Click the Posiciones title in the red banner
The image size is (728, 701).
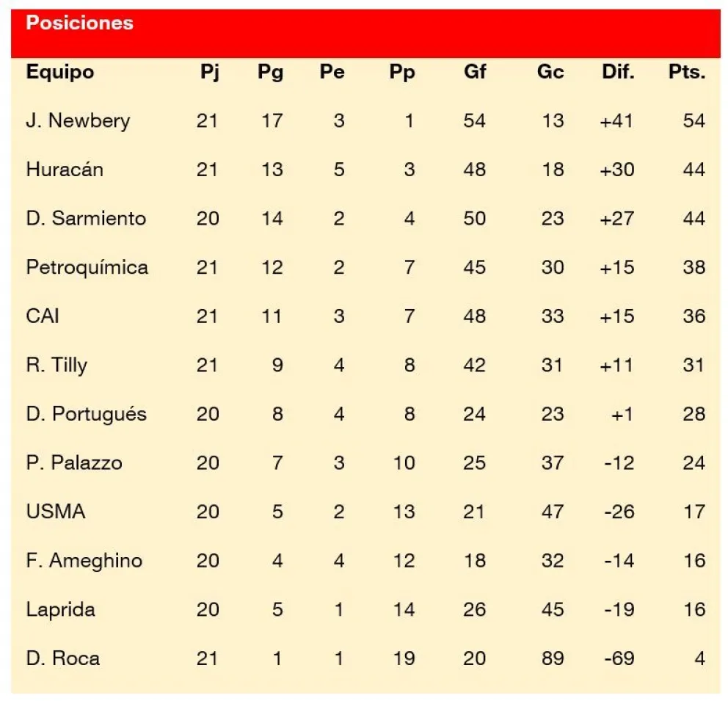coord(79,23)
